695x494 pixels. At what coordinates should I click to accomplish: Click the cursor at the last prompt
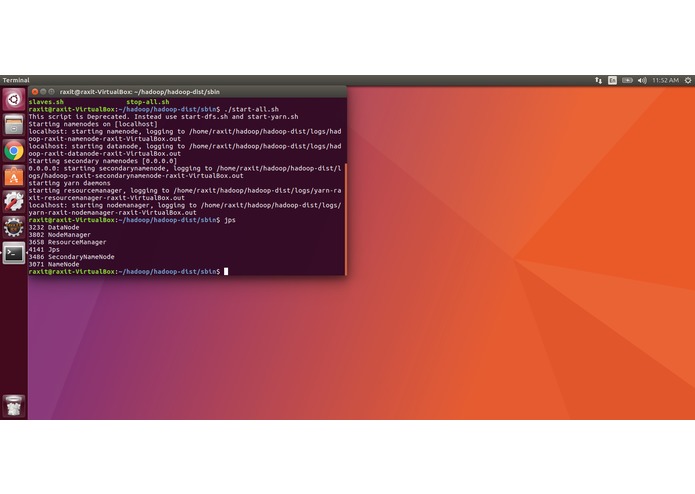click(226, 271)
